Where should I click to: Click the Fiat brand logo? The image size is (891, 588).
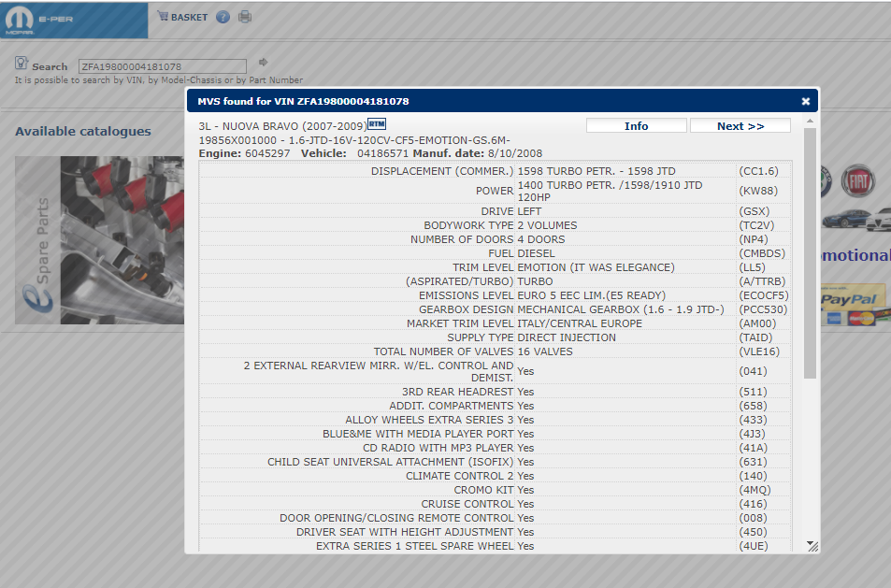point(858,181)
